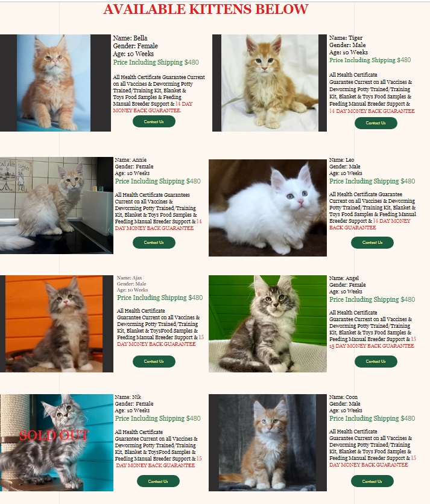The image size is (430, 504).
Task: Click the Available Kittens Below heading
Action: point(206,9)
